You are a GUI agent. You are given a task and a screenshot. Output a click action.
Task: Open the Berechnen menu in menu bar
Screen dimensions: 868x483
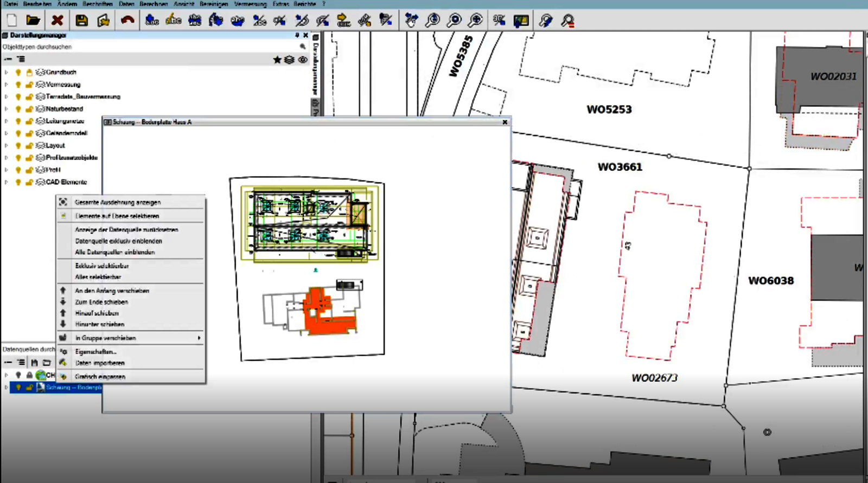154,4
